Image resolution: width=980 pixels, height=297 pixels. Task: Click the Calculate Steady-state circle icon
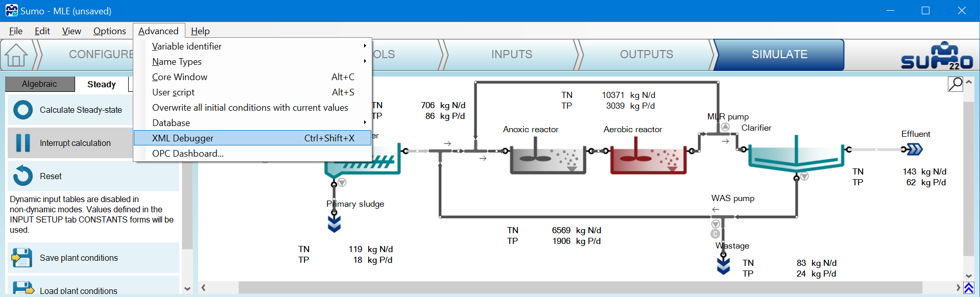point(23,110)
